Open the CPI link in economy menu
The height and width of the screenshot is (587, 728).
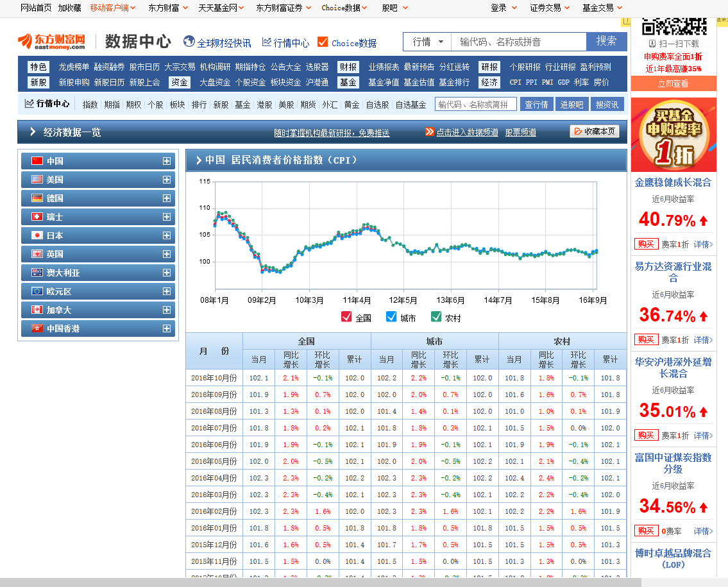point(515,82)
